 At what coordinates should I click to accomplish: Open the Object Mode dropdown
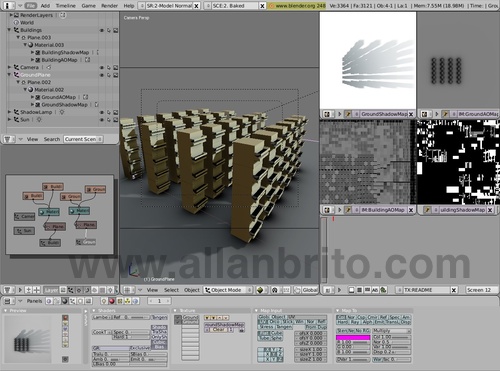click(x=228, y=290)
